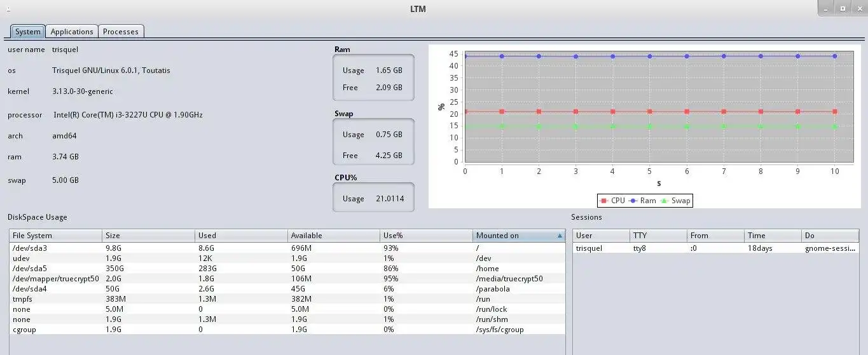The width and height of the screenshot is (868, 355).
Task: Click the DiskSpace Usage heading
Action: tap(38, 217)
